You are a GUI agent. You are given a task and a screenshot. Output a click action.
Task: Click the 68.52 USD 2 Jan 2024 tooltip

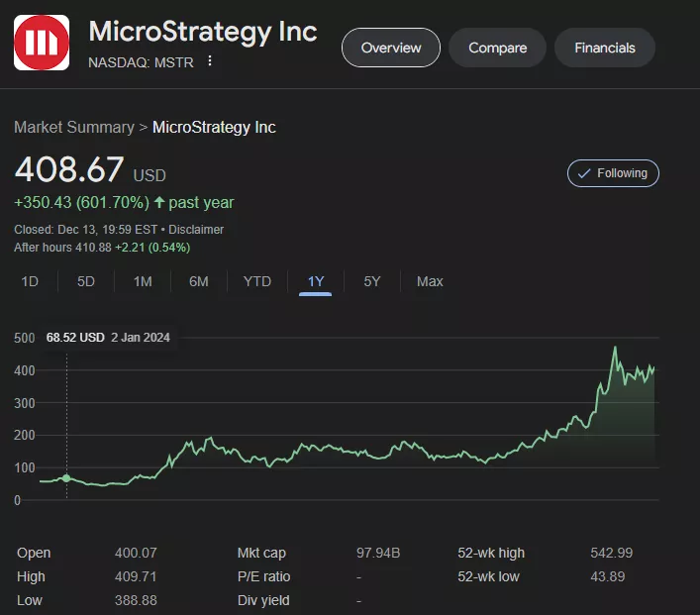tap(108, 337)
